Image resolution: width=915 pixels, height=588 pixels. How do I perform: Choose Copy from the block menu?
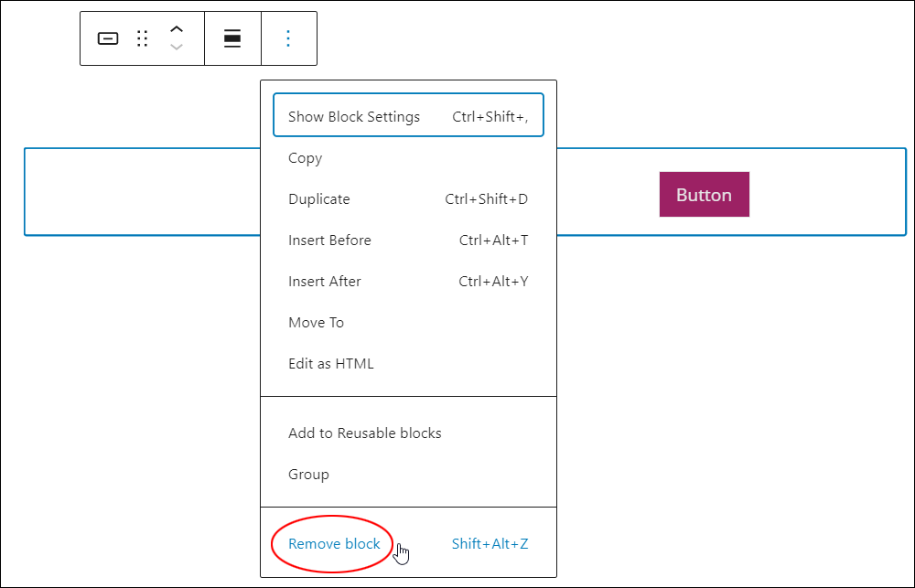point(408,158)
